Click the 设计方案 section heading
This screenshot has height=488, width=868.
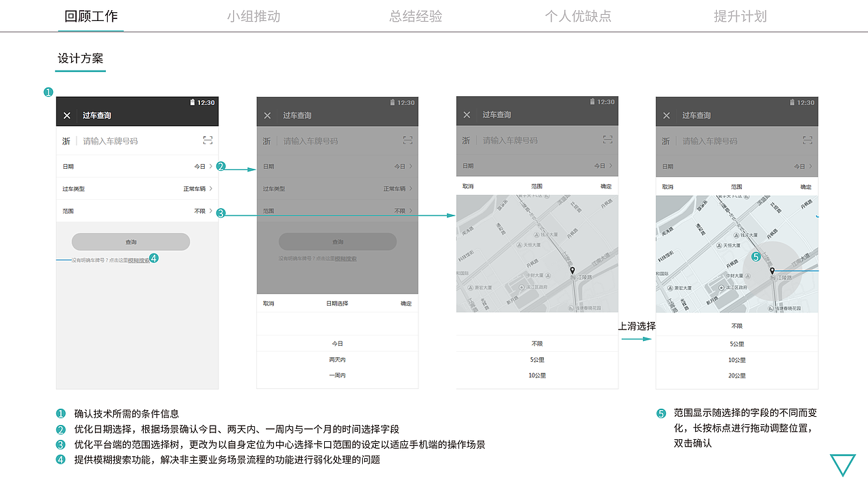tap(80, 59)
